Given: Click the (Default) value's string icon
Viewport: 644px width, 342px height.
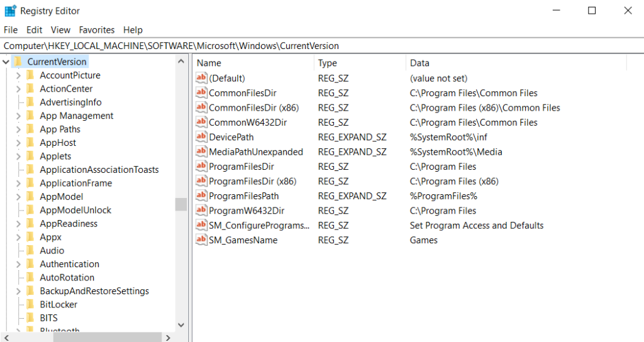Looking at the screenshot, I should click(201, 78).
